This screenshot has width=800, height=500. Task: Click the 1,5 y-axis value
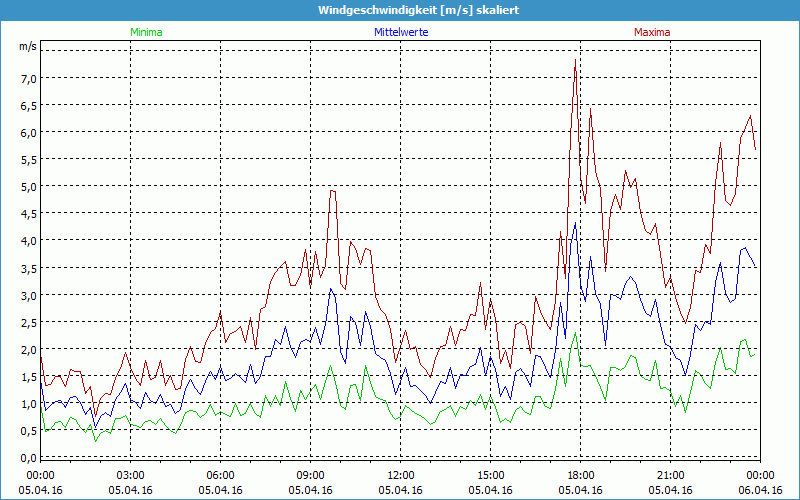coord(29,376)
